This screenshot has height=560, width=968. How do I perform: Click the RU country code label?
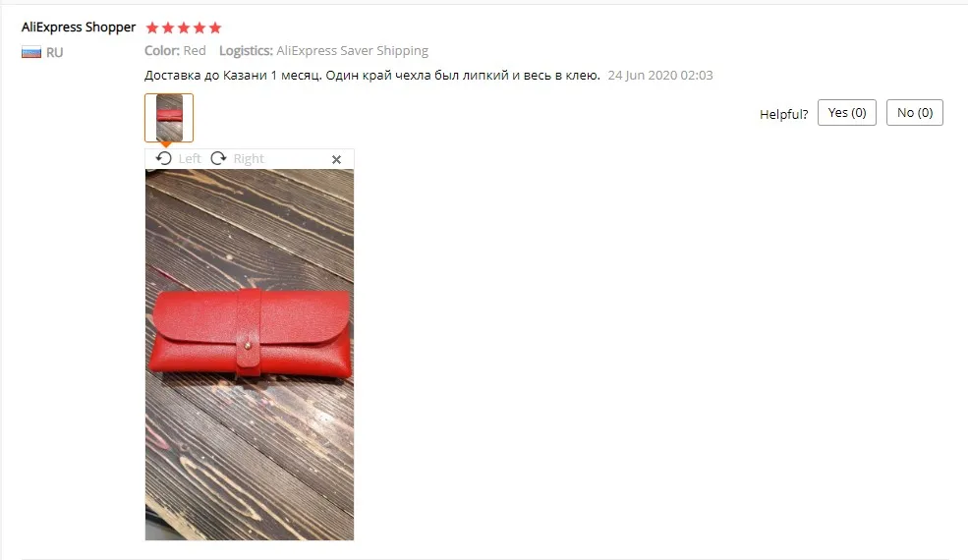click(x=54, y=52)
